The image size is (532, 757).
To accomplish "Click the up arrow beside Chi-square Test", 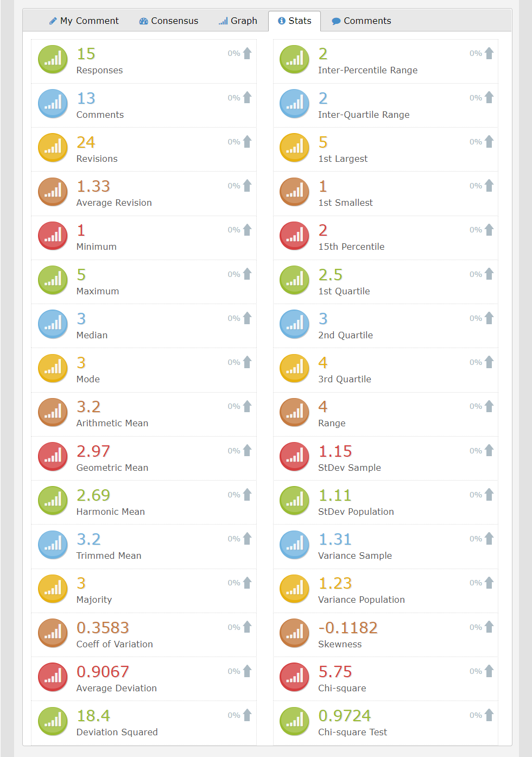I will [x=489, y=715].
